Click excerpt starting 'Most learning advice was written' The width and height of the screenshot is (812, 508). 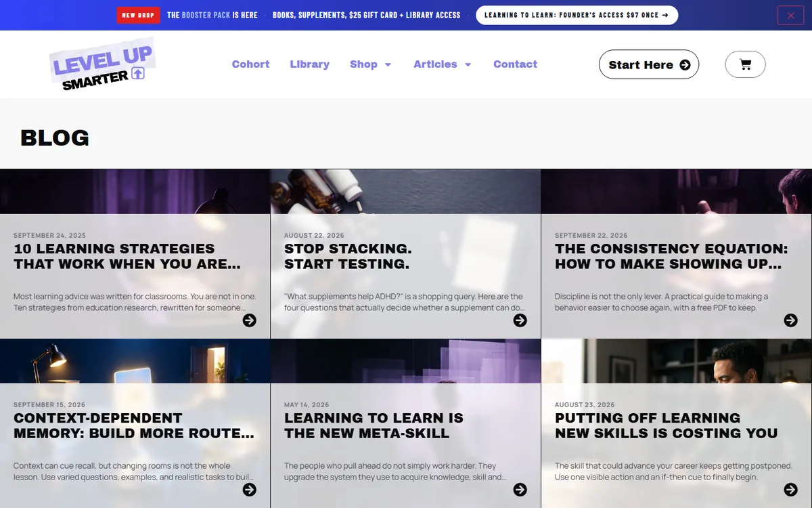135,302
